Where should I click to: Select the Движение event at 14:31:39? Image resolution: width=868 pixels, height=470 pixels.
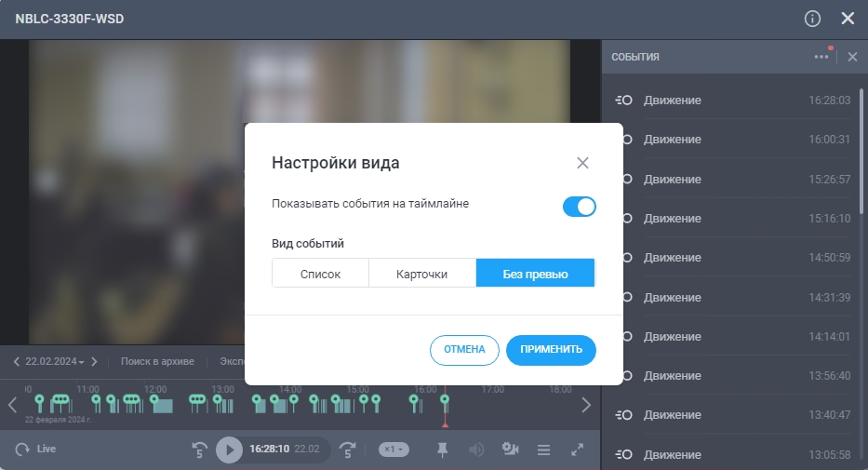point(732,297)
